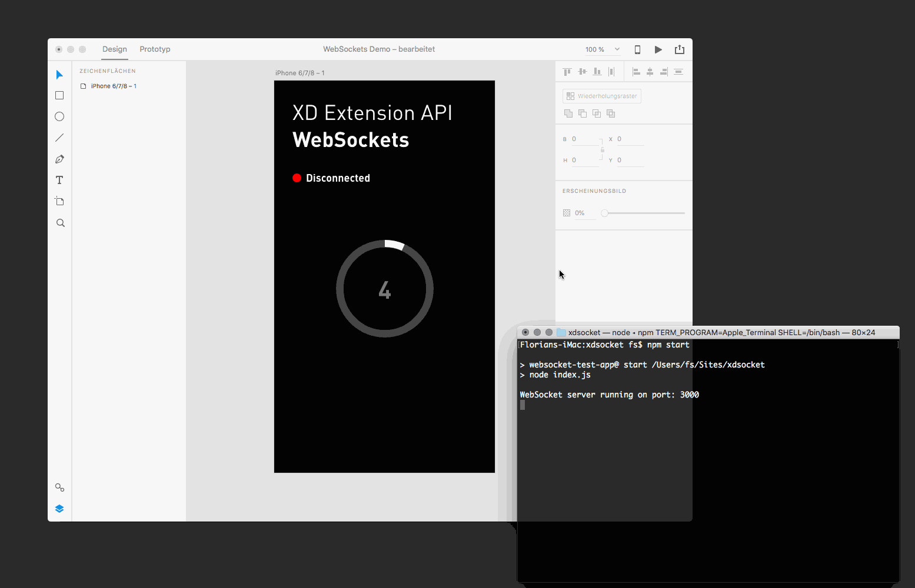This screenshot has height=588, width=915.
Task: Select the Pen tool
Action: tap(59, 159)
